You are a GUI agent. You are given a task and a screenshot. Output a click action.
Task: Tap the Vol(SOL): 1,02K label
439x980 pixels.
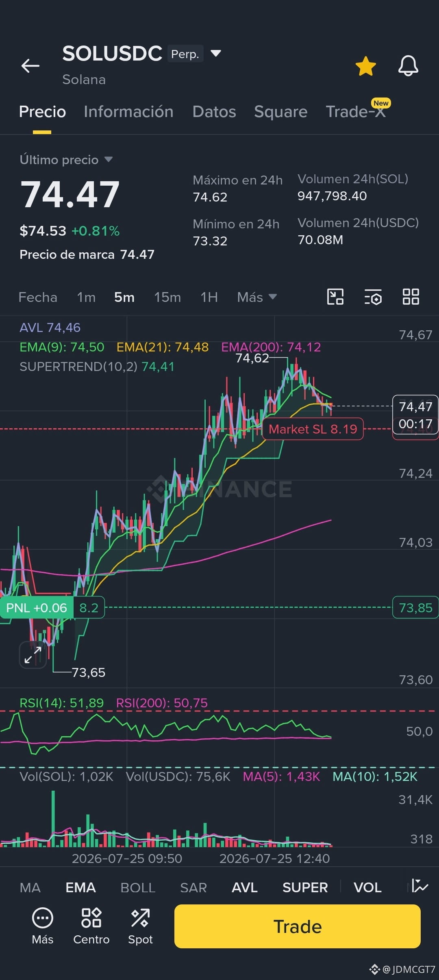click(66, 776)
